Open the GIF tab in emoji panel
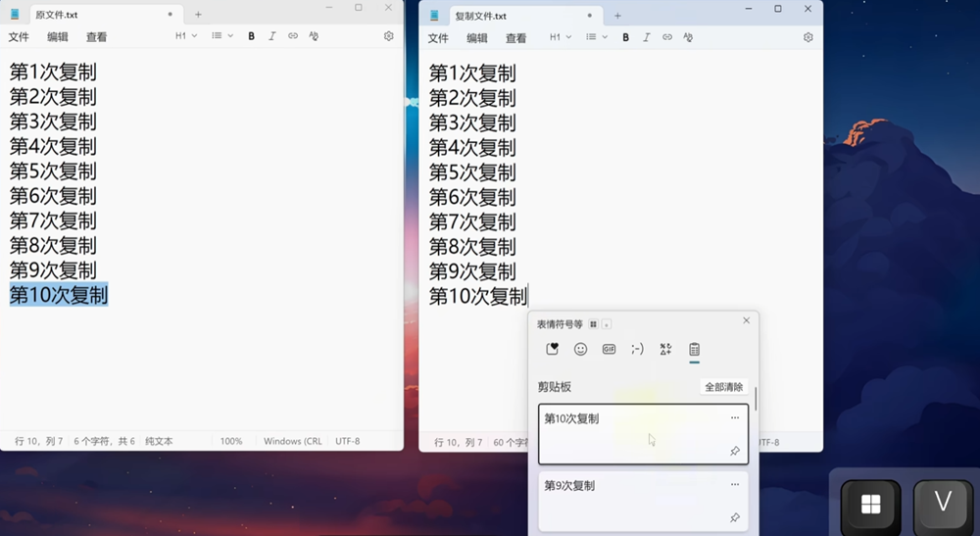 click(x=609, y=349)
